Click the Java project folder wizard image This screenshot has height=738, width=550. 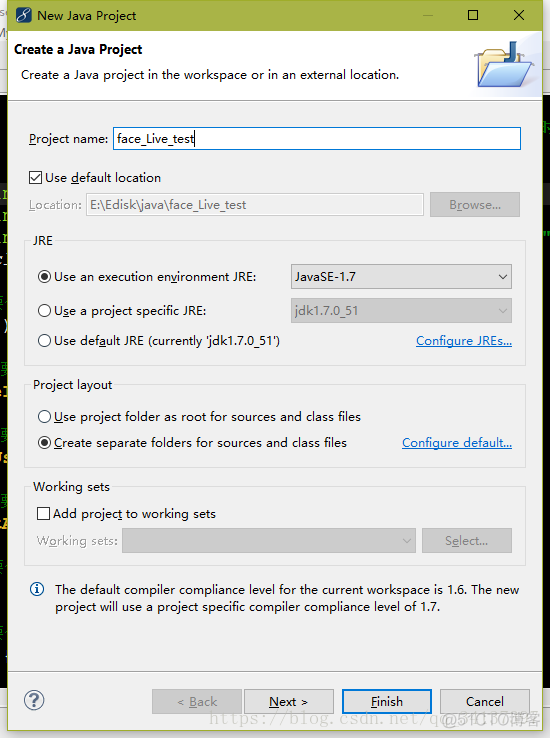[505, 64]
